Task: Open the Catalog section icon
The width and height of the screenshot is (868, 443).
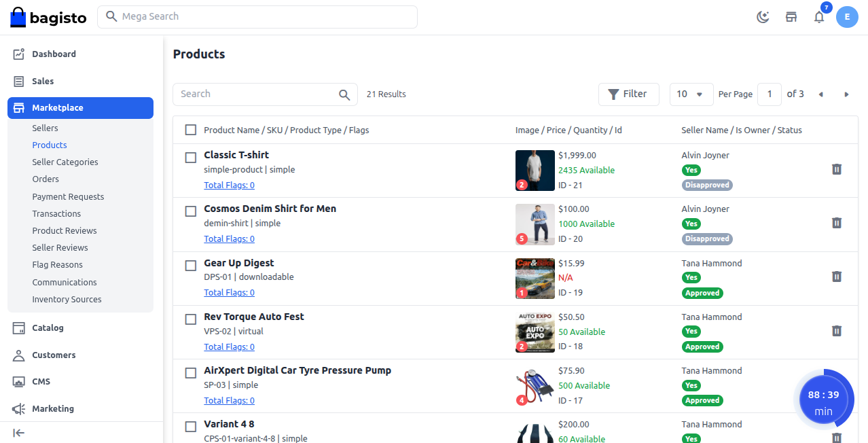Action: [x=18, y=327]
